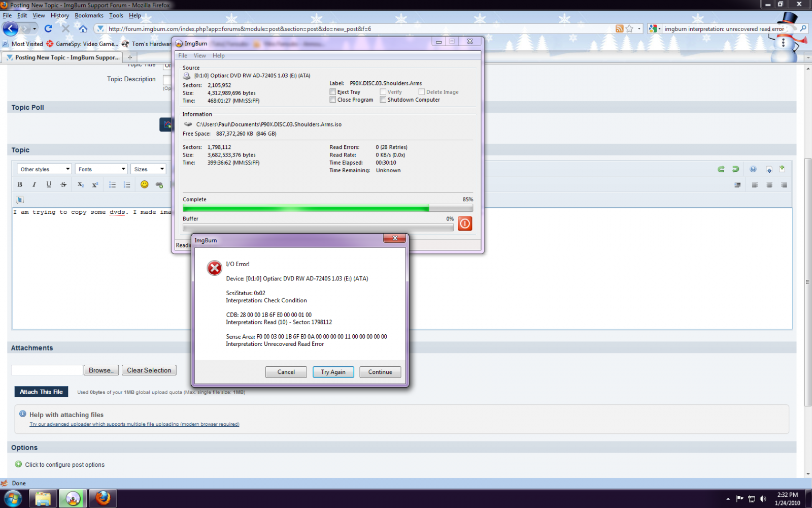Bookmark this page with star icon
Viewport: 812px width, 508px height.
click(x=629, y=28)
